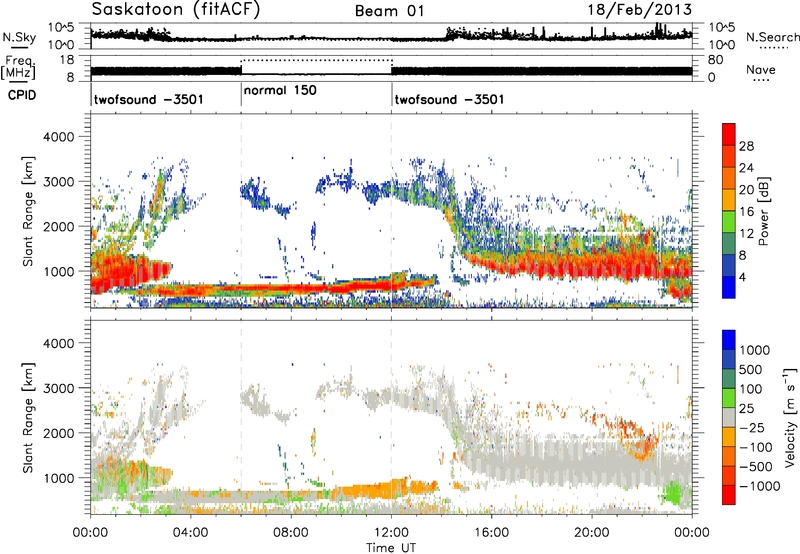The image size is (800, 554).
Task: Select the 12:00 time tick label
Action: (x=391, y=533)
